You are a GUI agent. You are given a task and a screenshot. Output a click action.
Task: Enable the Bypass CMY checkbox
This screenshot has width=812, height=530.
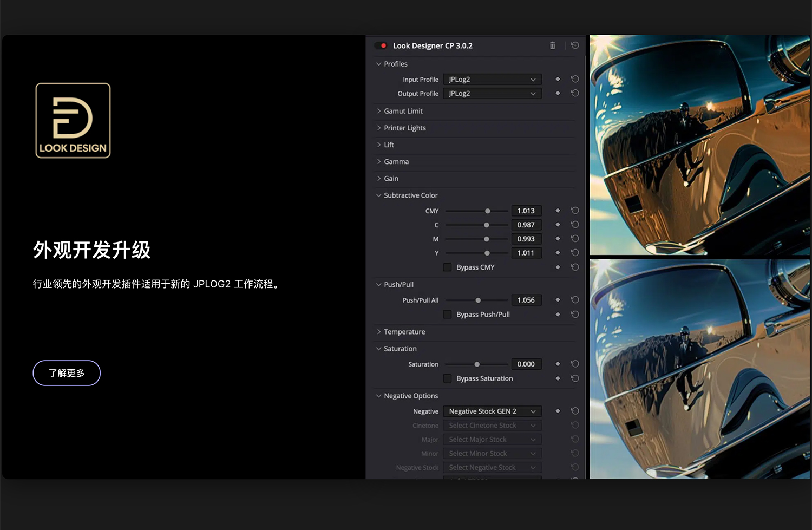[x=447, y=267]
